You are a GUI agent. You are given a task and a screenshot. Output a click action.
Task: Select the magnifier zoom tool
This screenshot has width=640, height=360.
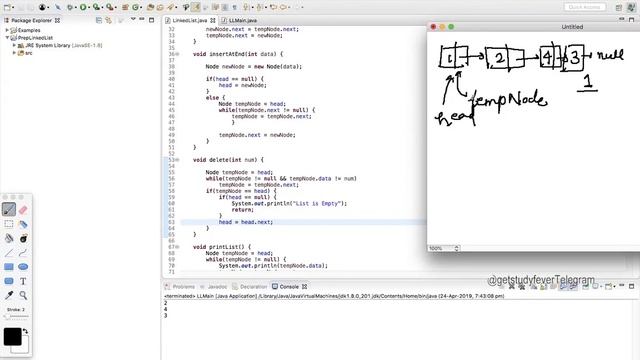coord(23,295)
